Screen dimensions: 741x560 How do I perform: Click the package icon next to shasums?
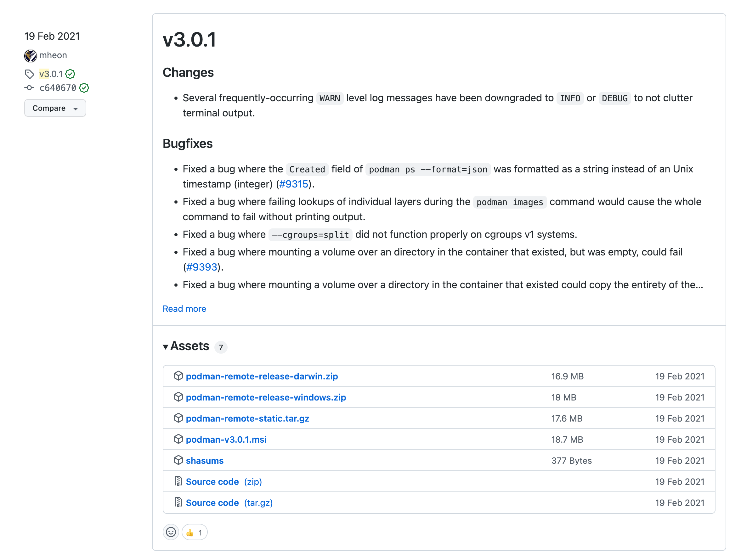point(178,460)
